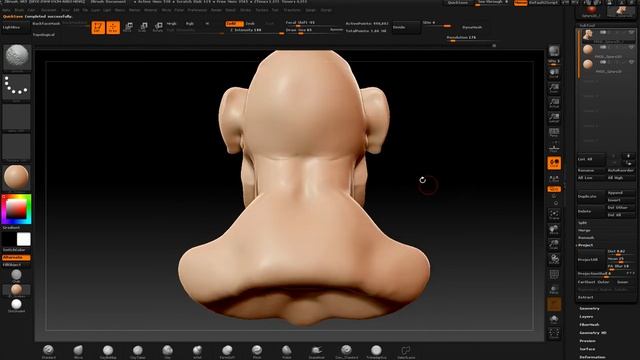
Task: Toggle Solo mode
Action: click(554, 319)
